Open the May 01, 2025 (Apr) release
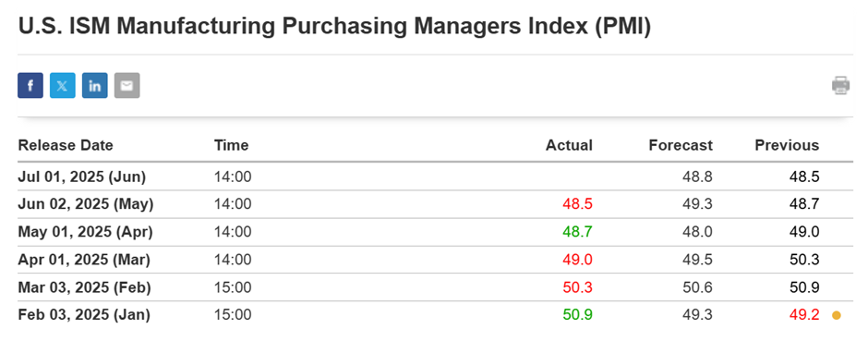 [435, 232]
